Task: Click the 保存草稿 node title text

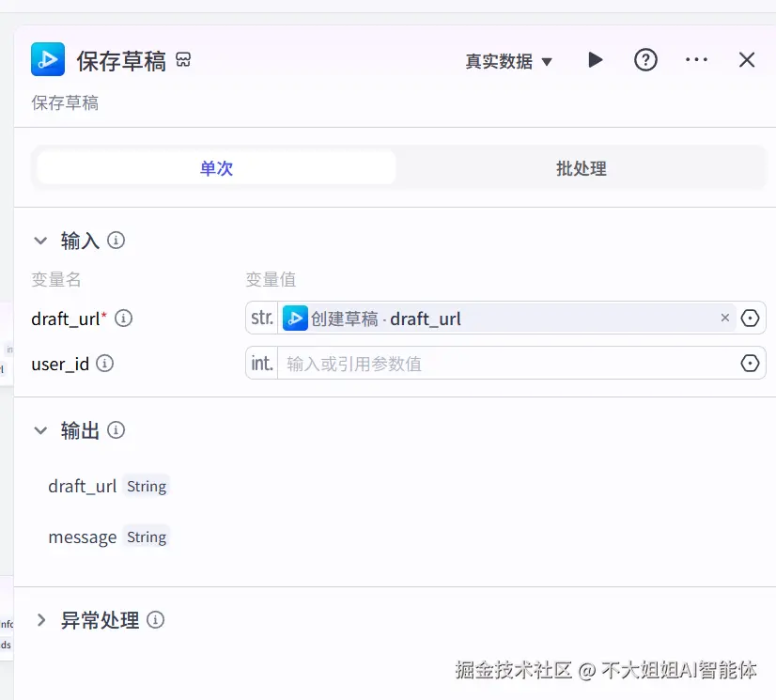Action: [121, 61]
